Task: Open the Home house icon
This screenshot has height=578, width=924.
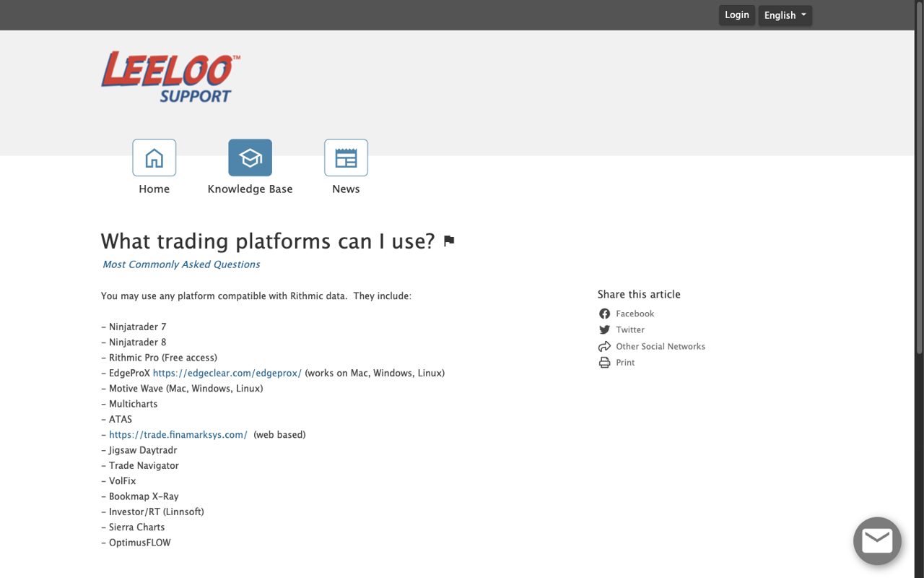Action: 154,158
